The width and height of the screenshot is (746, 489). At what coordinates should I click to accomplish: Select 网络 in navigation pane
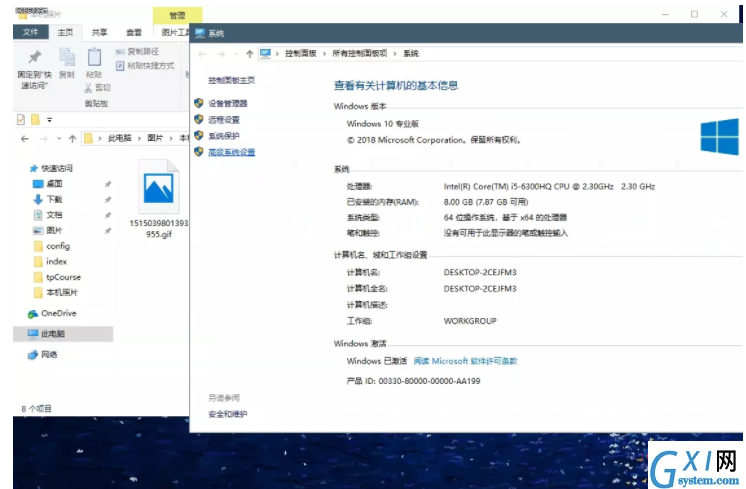click(49, 354)
